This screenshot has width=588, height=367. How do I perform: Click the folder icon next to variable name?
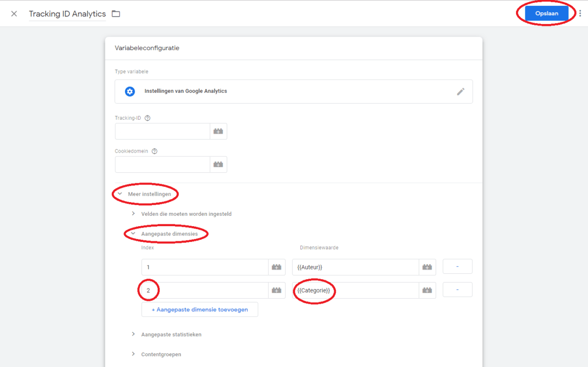(x=116, y=14)
